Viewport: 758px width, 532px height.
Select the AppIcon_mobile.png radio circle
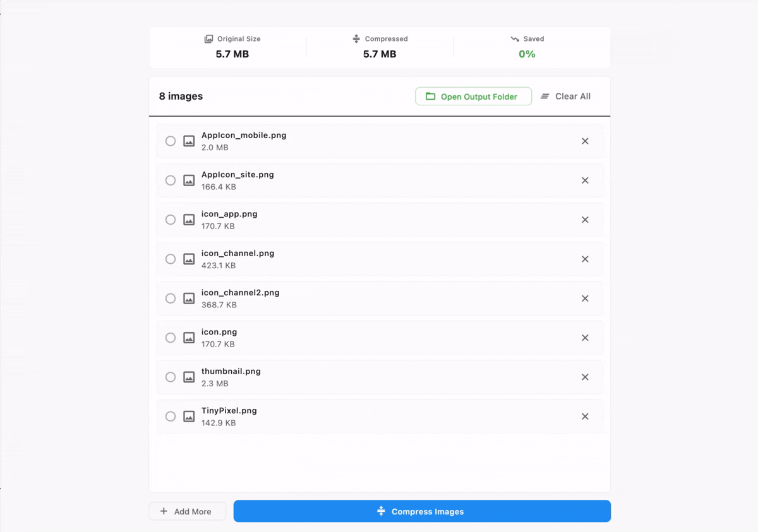click(171, 141)
